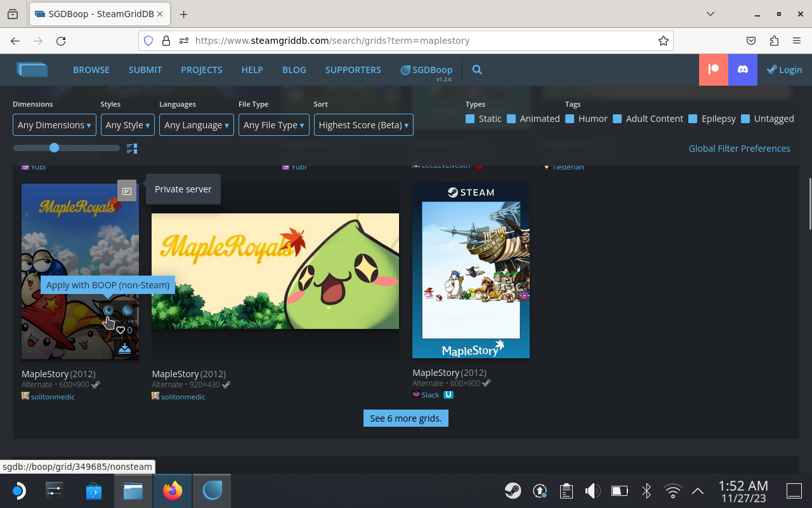
Task: Open the BLOG menu item
Action: pyautogui.click(x=294, y=70)
